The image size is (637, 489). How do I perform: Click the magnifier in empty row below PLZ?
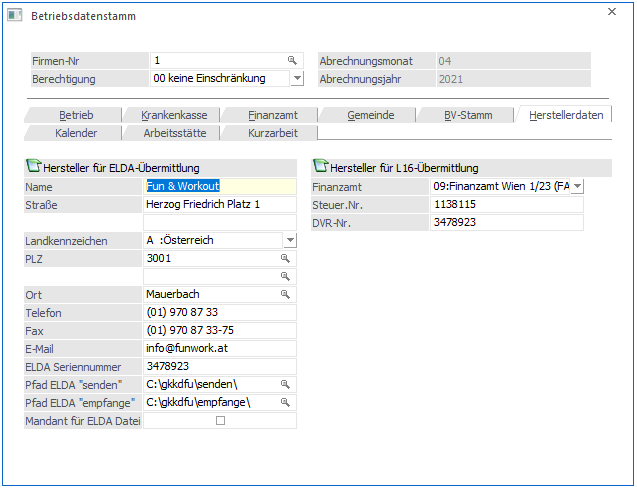click(x=285, y=277)
